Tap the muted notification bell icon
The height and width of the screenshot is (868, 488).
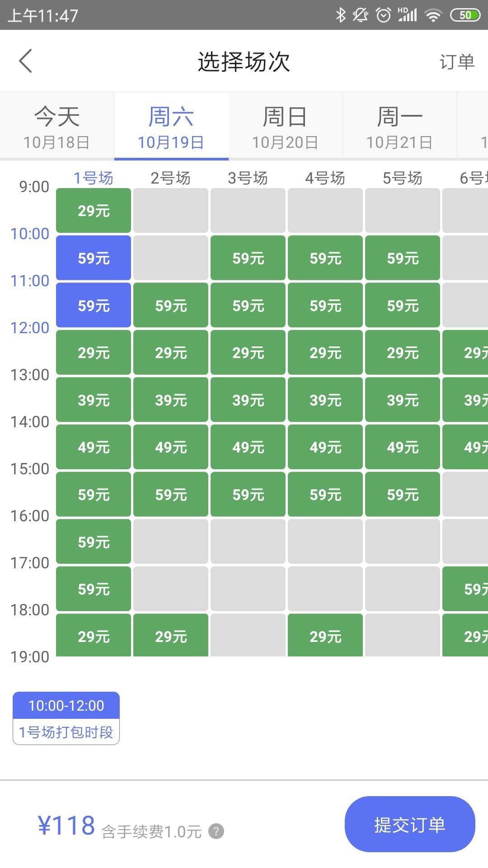tap(361, 15)
